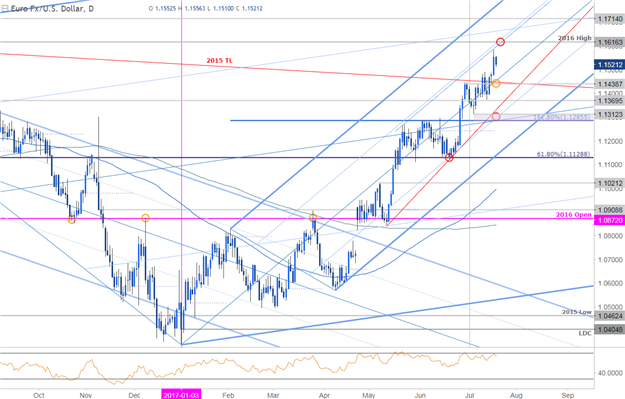Click May on the time axis
625x399 pixels.
point(369,395)
